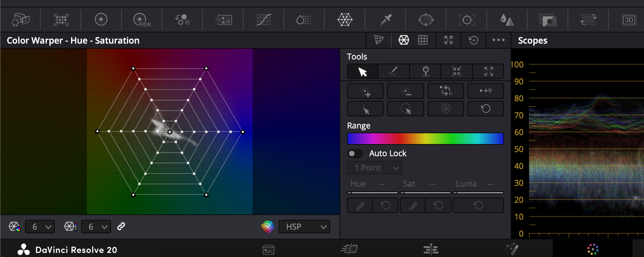The image size is (644, 257).
Task: Switch warper to grid view mode
Action: coord(423,40)
